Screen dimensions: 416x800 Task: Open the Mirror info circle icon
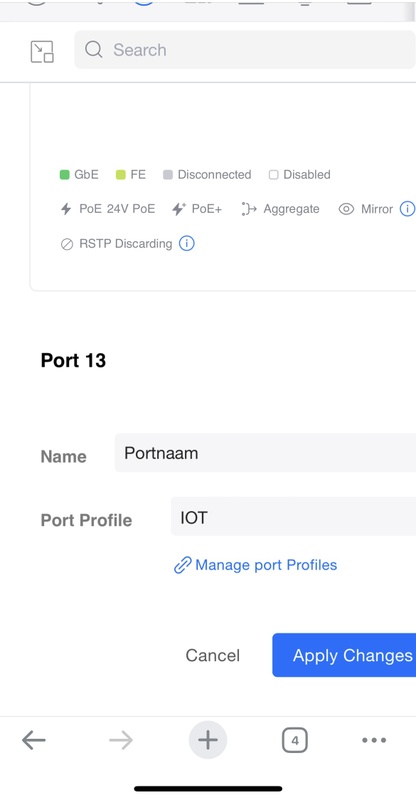click(x=407, y=209)
